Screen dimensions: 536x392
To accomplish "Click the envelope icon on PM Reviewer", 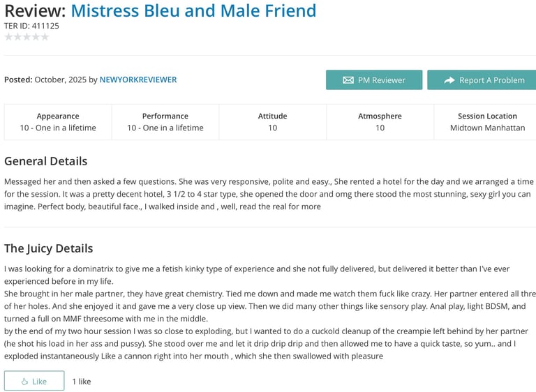I will pos(348,80).
